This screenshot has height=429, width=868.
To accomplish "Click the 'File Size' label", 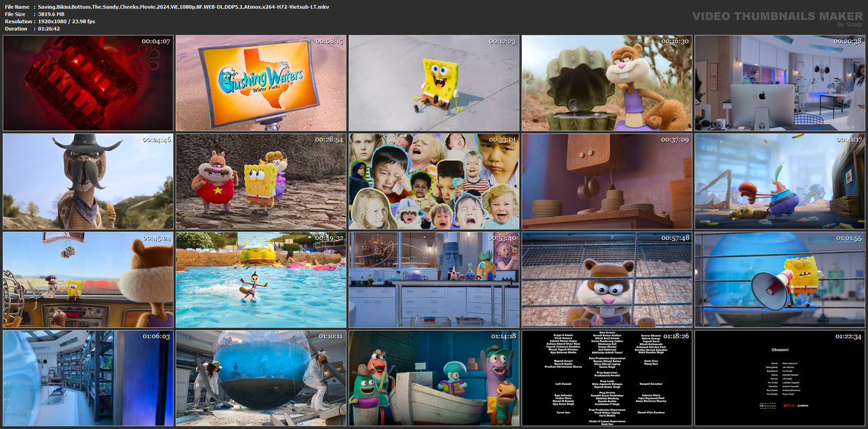I will pyautogui.click(x=15, y=14).
